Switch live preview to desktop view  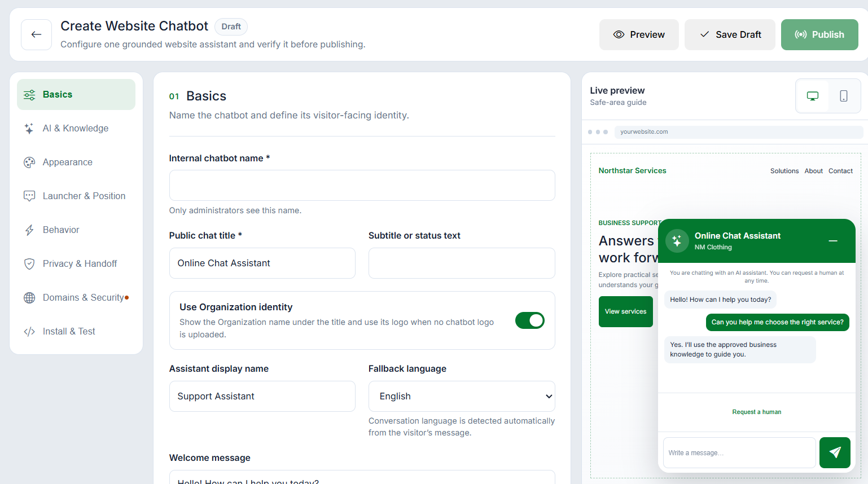click(813, 96)
